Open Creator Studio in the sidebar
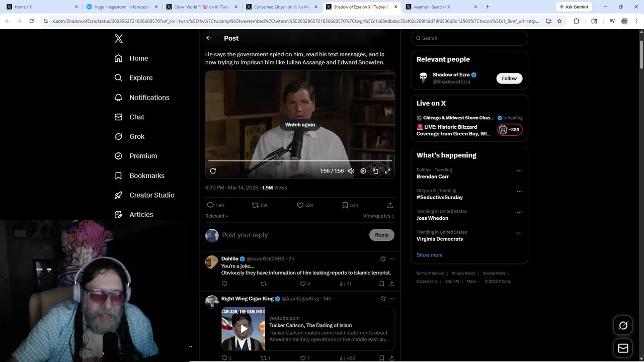644x362 pixels. (x=144, y=195)
